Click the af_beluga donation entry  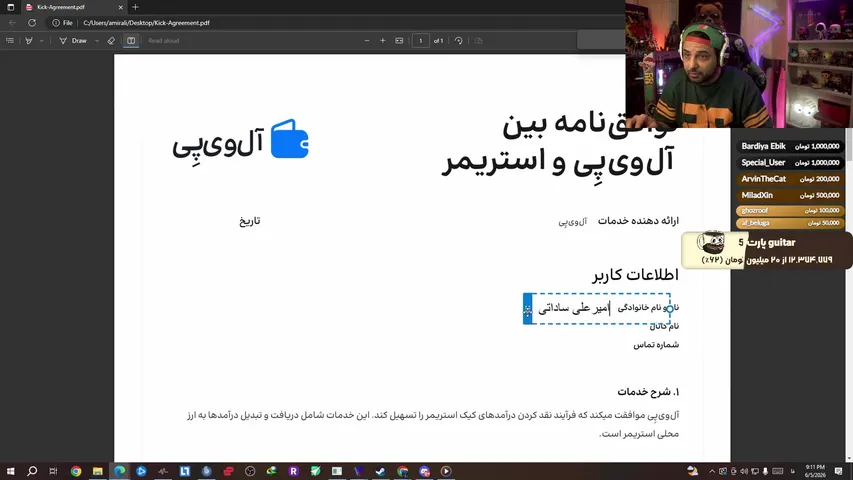tap(790, 223)
